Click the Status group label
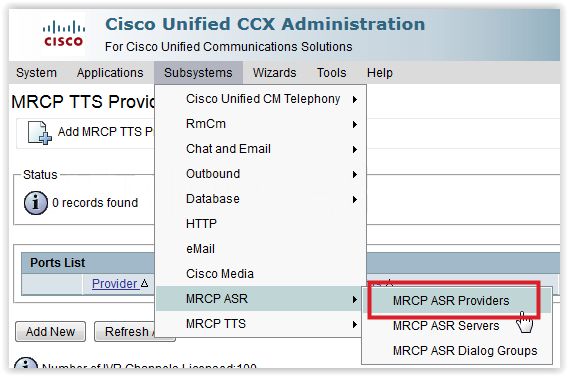Viewport: 568px width, 376px height. (x=40, y=175)
